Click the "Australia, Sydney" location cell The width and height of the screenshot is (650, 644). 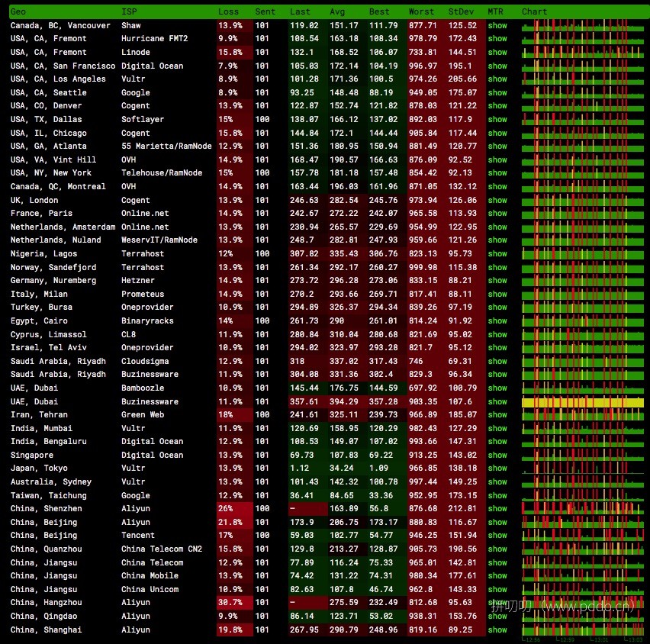click(51, 482)
